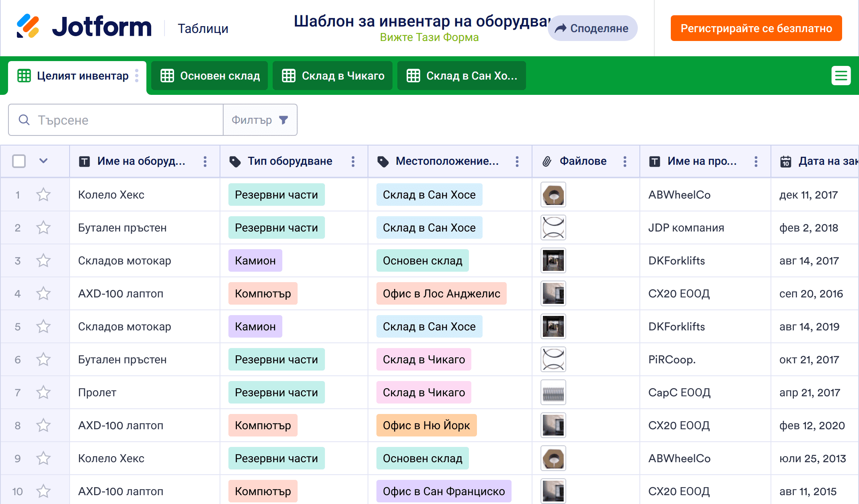859x504 pixels.
Task: Open the green hamburger menu icon
Action: (841, 76)
